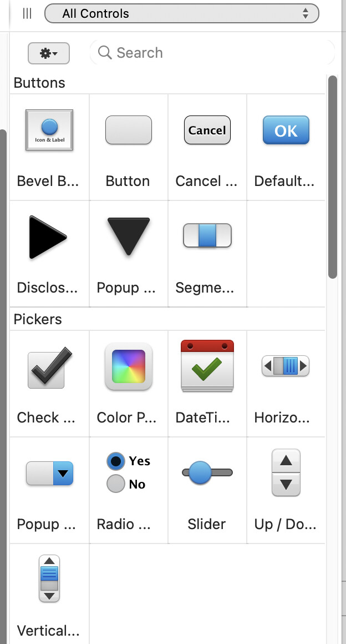Click the library panel's vertical scrollbar
The width and height of the screenshot is (346, 644).
point(333,178)
